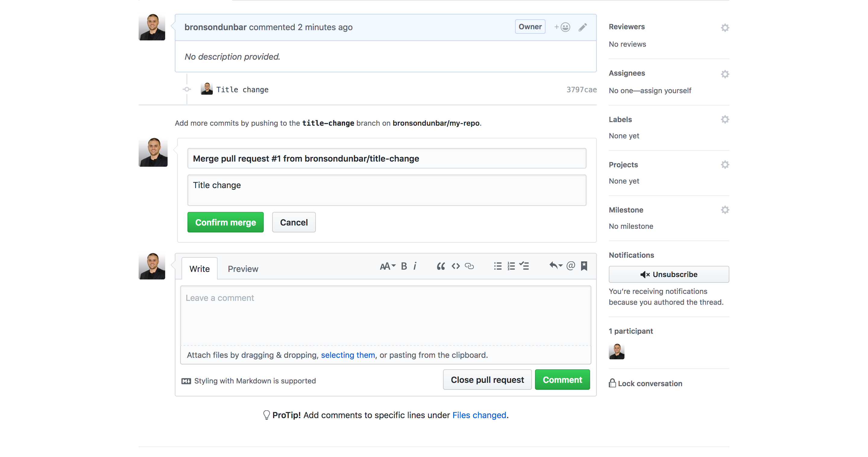The height and width of the screenshot is (457, 868).
Task: Insert code using the code icon
Action: [x=456, y=266]
